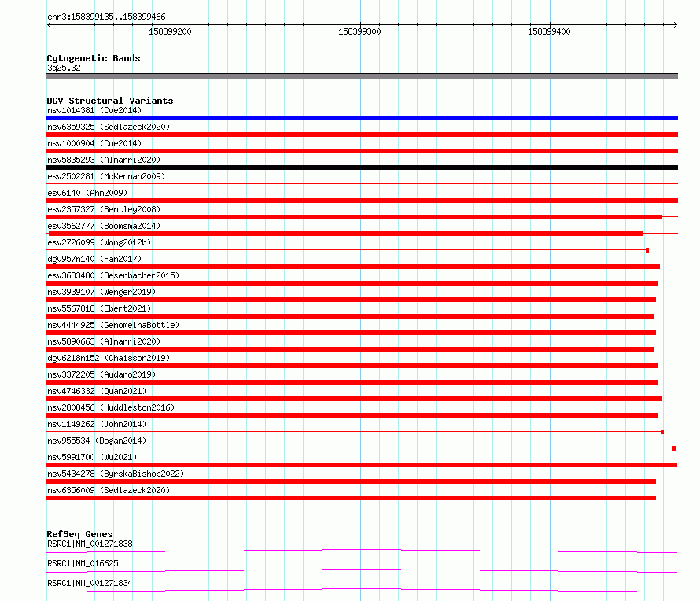Click the nsv1000904 (Coe2014) label

click(x=94, y=143)
